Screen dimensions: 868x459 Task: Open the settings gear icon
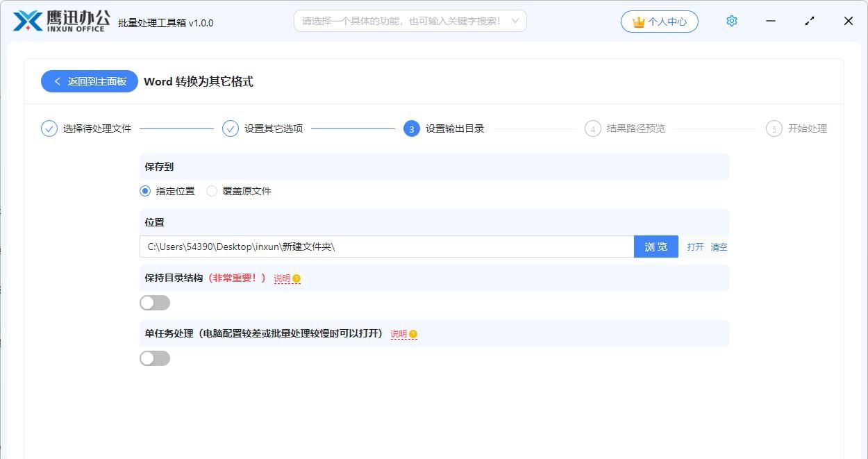tap(731, 21)
